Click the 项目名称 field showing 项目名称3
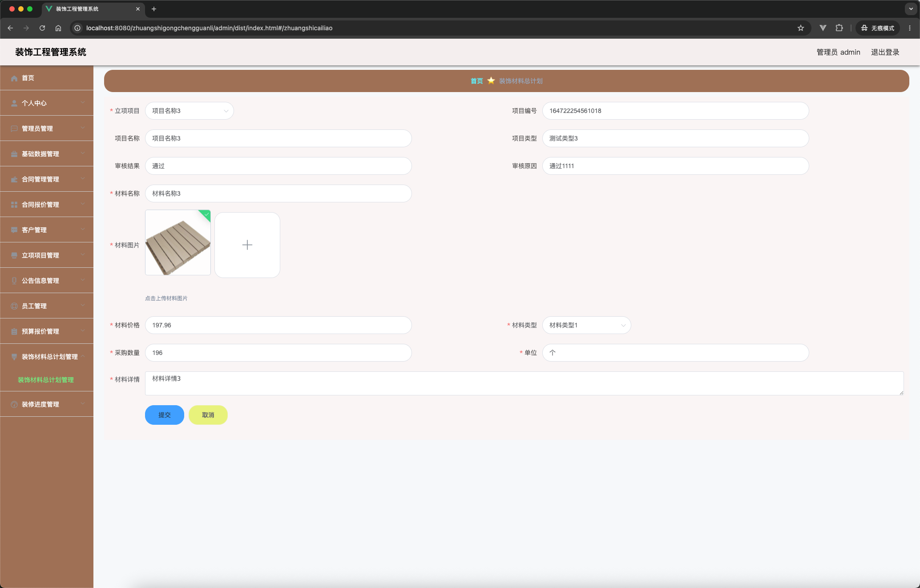 pyautogui.click(x=278, y=138)
